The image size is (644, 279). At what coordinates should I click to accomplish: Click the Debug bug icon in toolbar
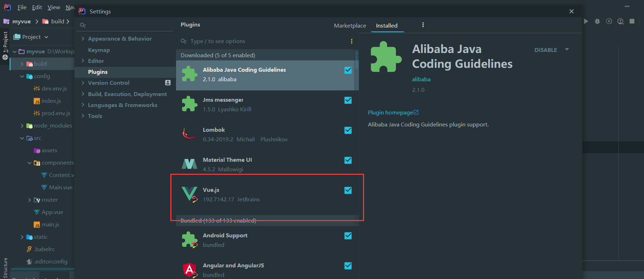(x=597, y=21)
